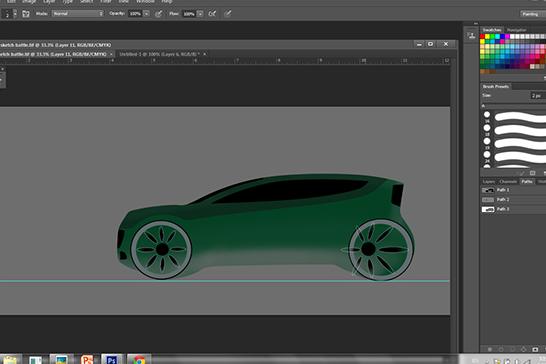Open the Painting workspace switcher
Image resolution: width=546 pixels, height=364 pixels.
[x=532, y=14]
